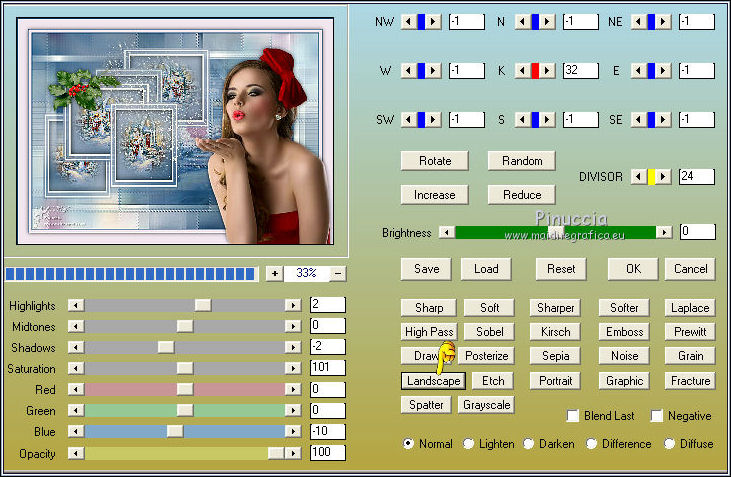Click the Green channel slider thumb
This screenshot has width=731, height=477.
pyautogui.click(x=185, y=410)
